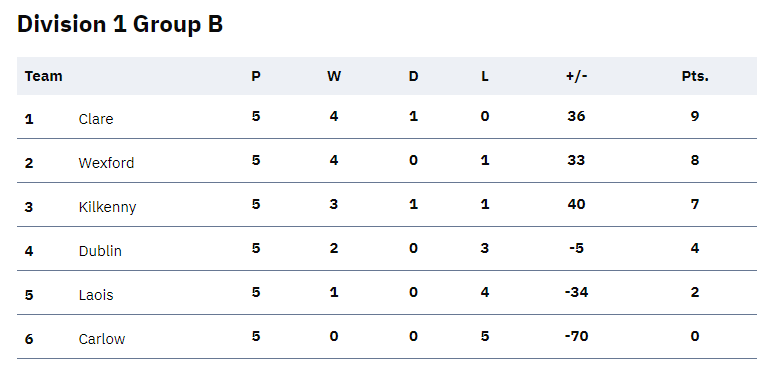
Task: Click the Pts. column header
Action: pos(695,76)
